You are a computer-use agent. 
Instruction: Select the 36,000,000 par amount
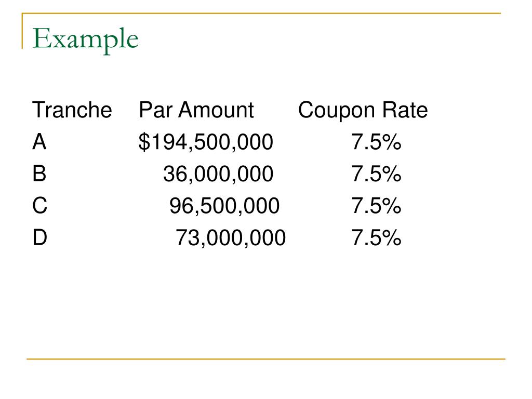[218, 175]
